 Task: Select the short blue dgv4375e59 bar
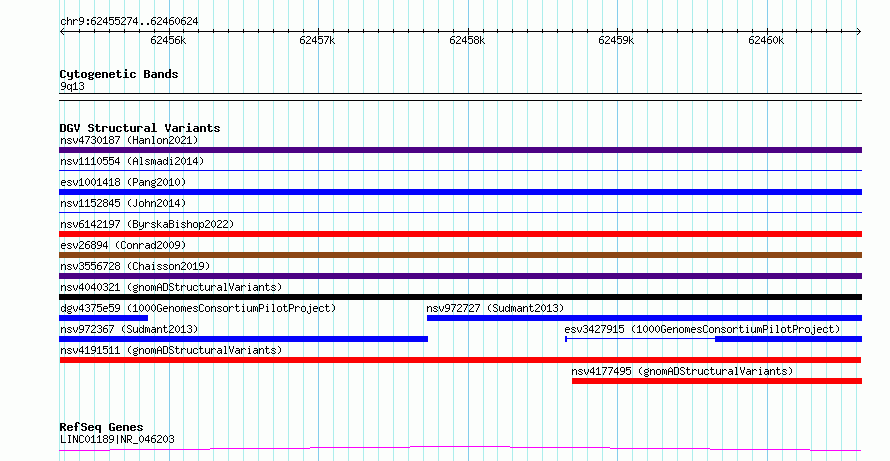tap(103, 318)
